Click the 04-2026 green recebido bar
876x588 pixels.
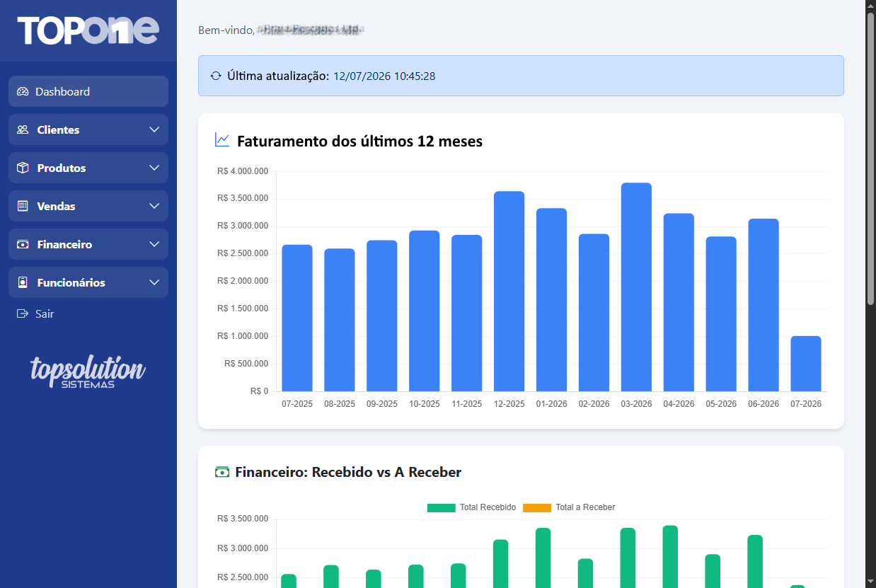tap(670, 556)
